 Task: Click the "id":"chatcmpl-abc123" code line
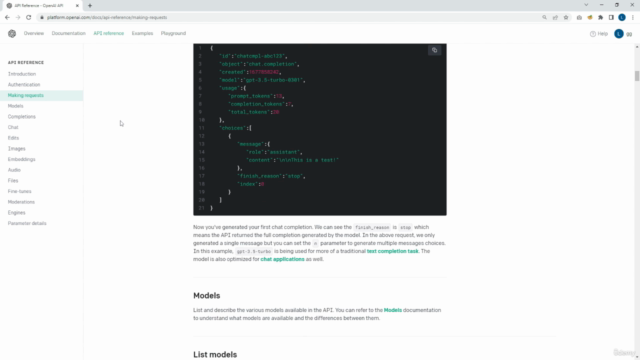253,56
